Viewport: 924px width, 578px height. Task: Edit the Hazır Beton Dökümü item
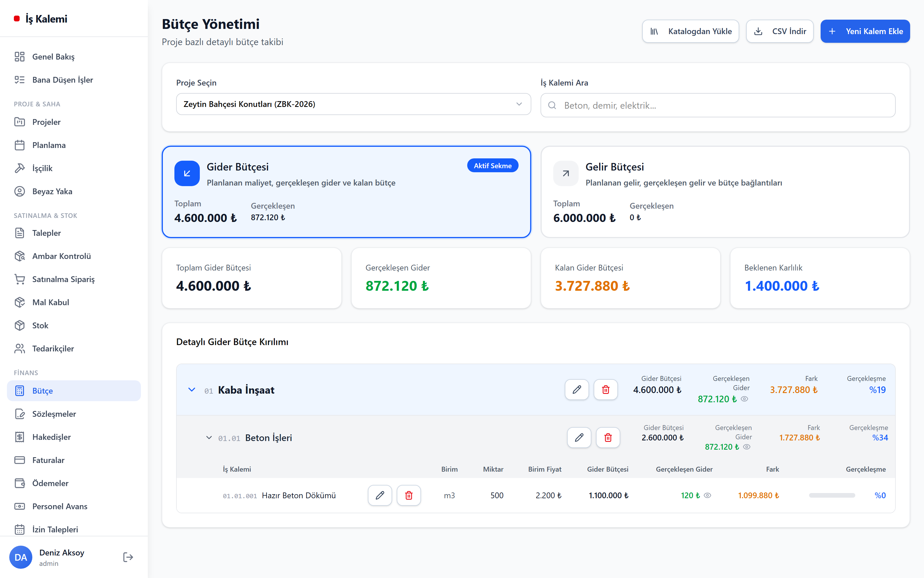tap(379, 495)
